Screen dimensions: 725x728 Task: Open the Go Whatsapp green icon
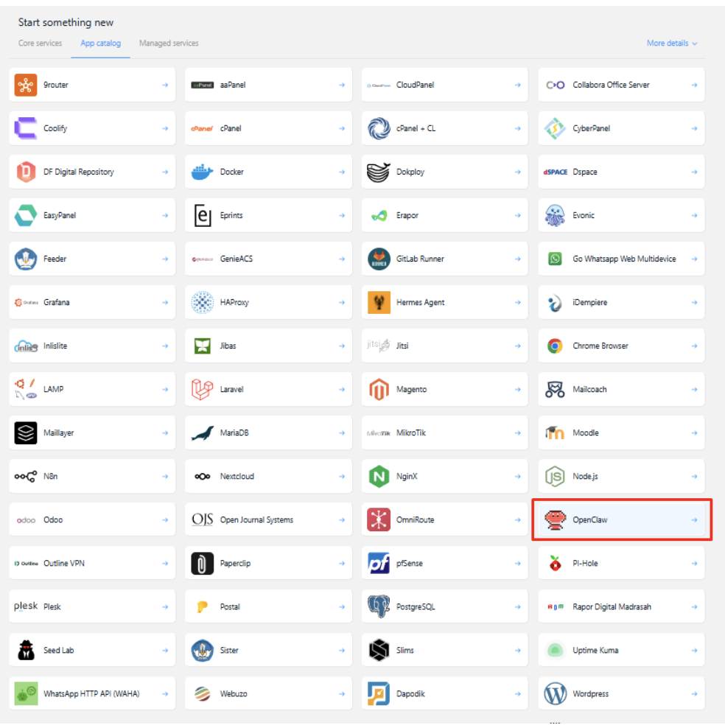pos(555,259)
